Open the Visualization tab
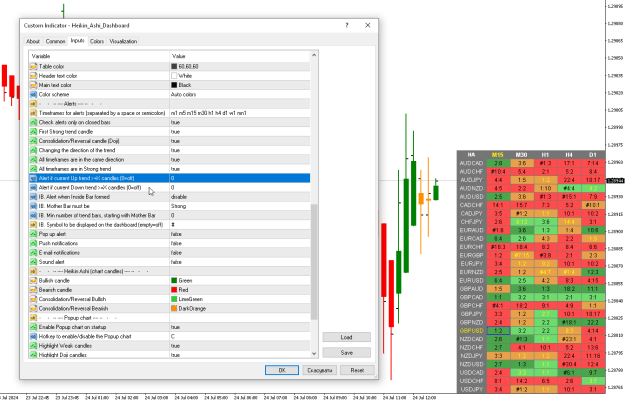 [x=123, y=41]
